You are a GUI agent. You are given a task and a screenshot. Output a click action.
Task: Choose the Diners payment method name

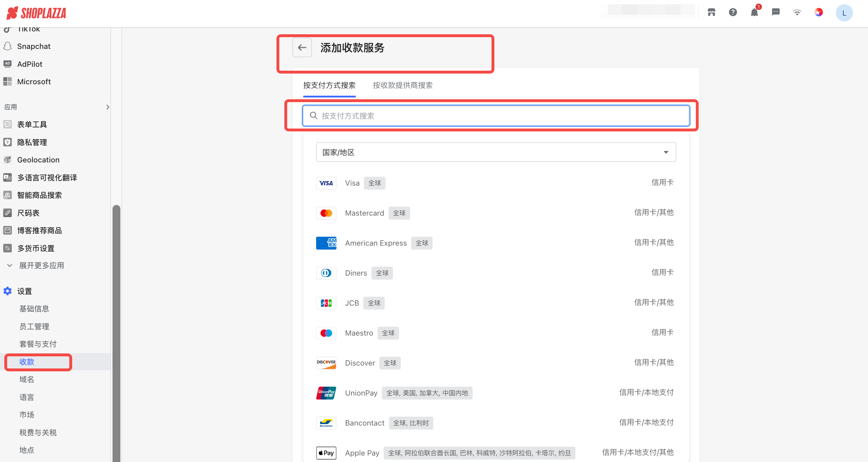click(356, 273)
